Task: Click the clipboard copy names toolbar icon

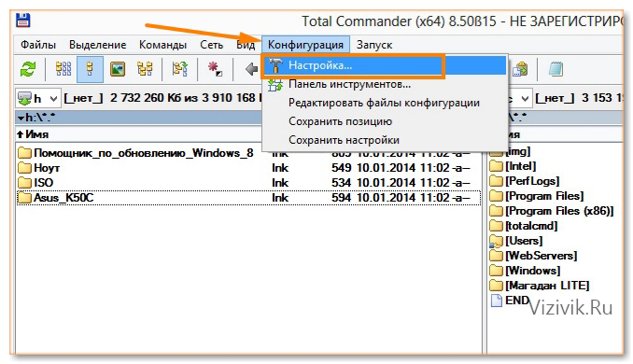Action: 520,69
